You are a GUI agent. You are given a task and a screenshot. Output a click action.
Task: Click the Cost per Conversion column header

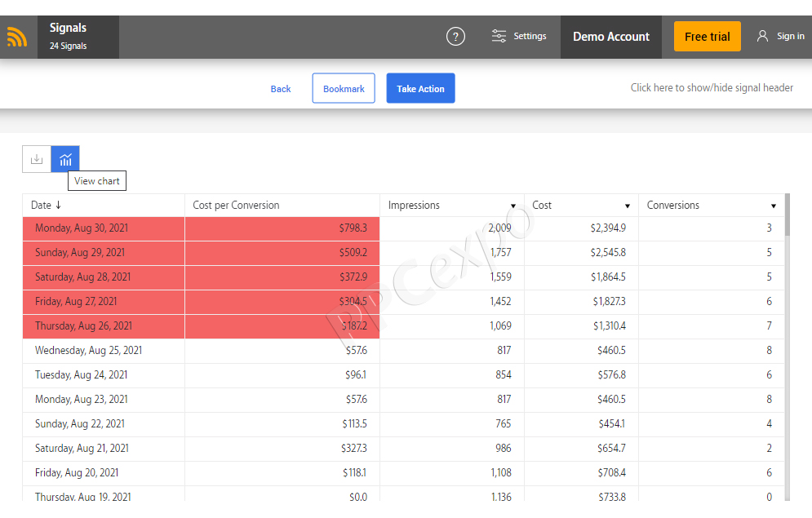click(236, 206)
